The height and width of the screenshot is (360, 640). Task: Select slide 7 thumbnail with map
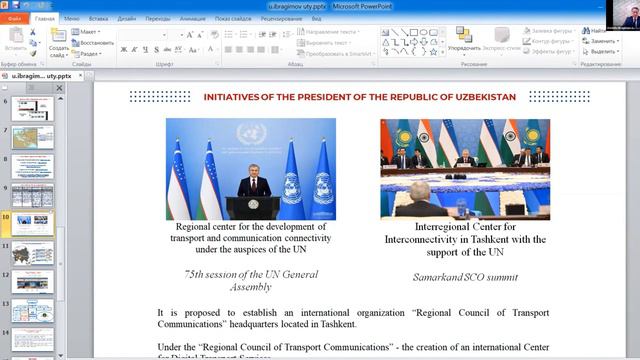(x=33, y=137)
